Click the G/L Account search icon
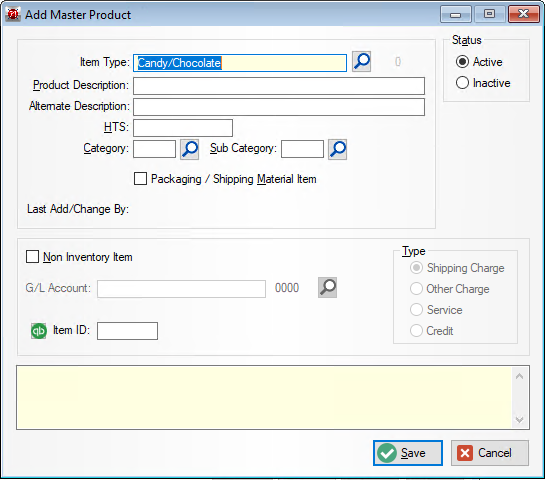 point(327,287)
